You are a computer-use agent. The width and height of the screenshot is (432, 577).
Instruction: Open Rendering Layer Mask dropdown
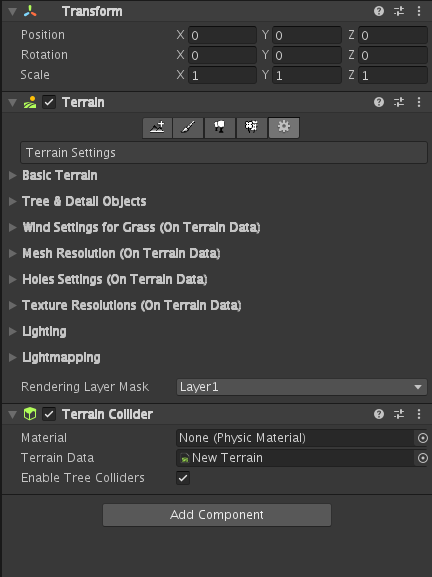click(x=302, y=387)
